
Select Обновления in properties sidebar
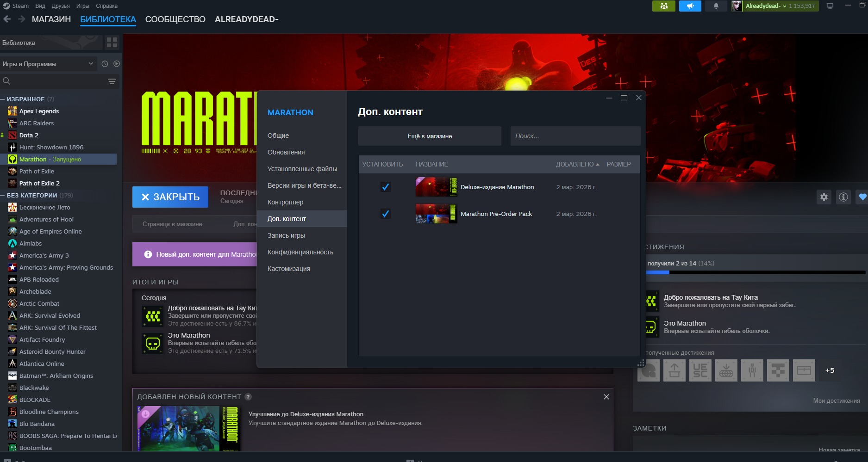(x=286, y=152)
